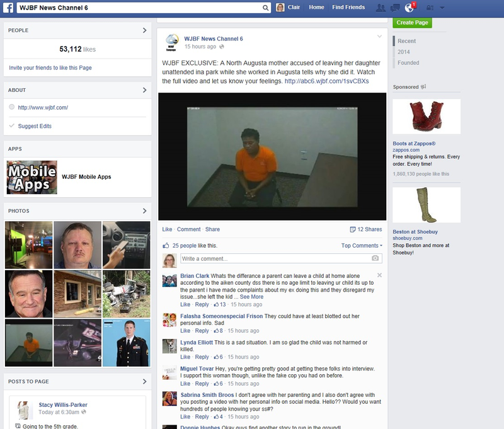Open privacy shortcuts lock icon

coord(430,8)
